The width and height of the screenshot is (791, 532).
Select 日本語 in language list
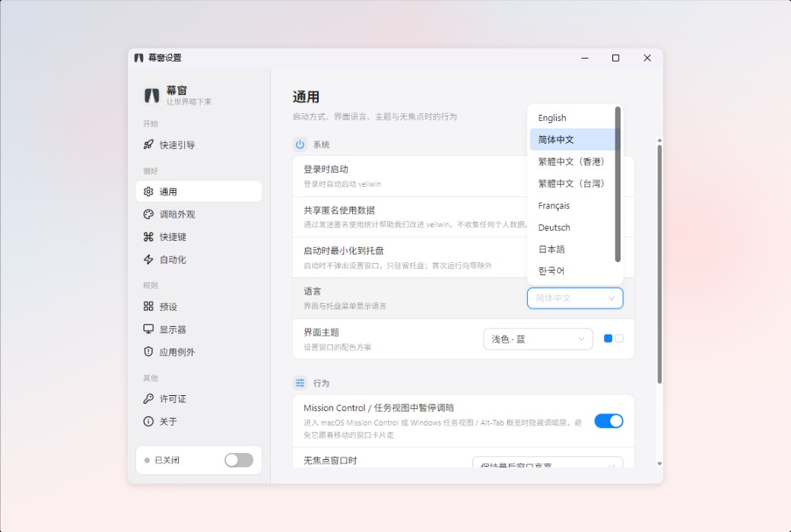click(x=573, y=249)
